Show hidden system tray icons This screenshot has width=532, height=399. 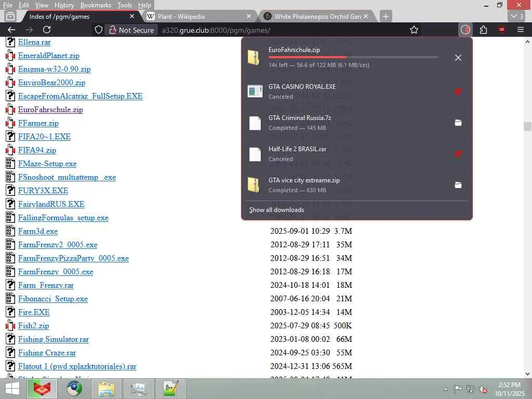(445, 389)
